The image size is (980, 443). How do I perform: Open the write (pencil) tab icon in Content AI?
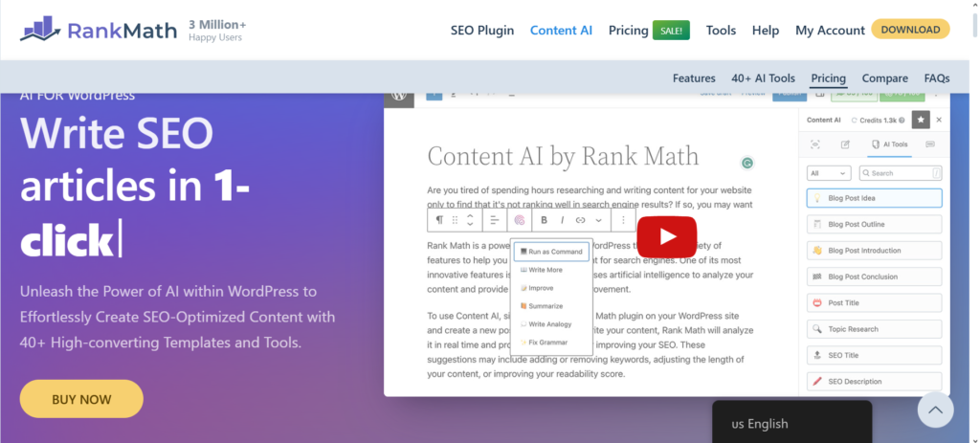[845, 144]
